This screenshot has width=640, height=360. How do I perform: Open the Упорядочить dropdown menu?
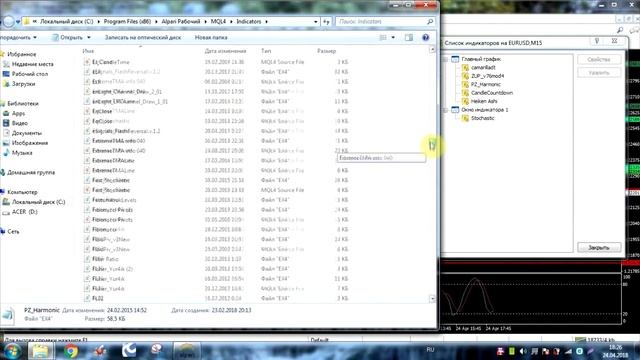click(18, 38)
